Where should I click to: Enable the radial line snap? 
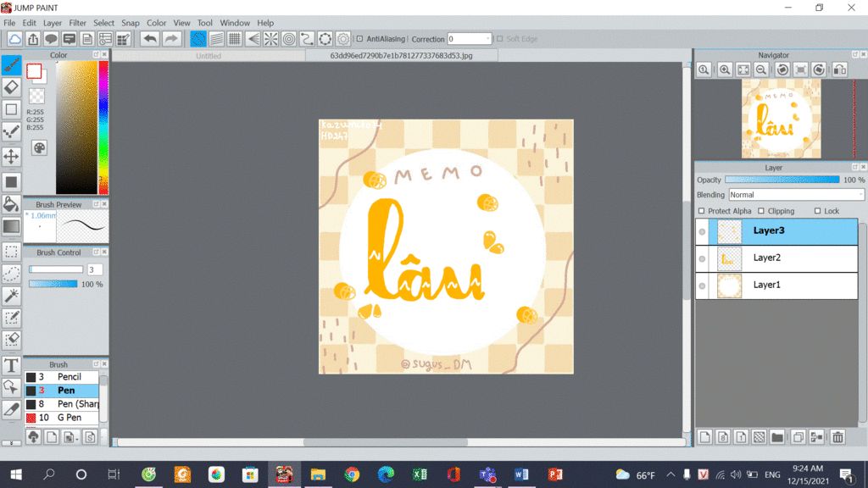coord(270,39)
